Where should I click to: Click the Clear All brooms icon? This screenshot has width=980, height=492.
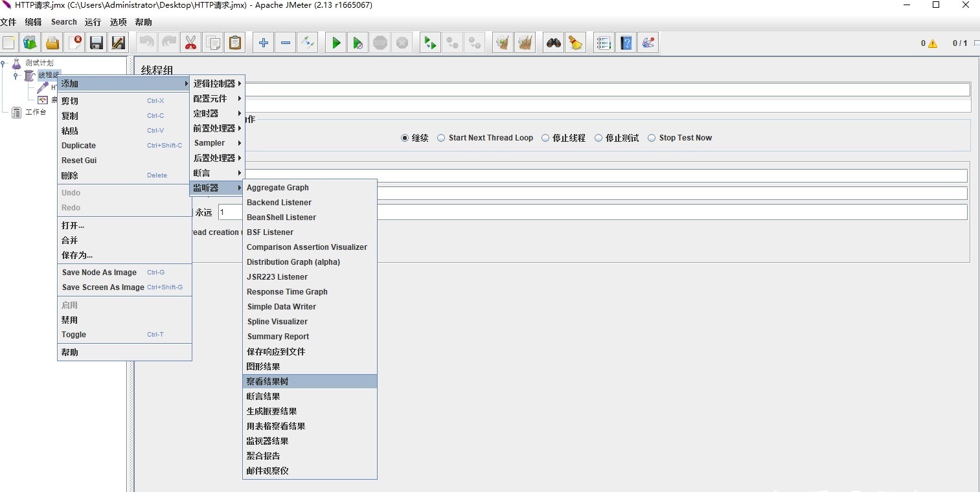coord(525,43)
